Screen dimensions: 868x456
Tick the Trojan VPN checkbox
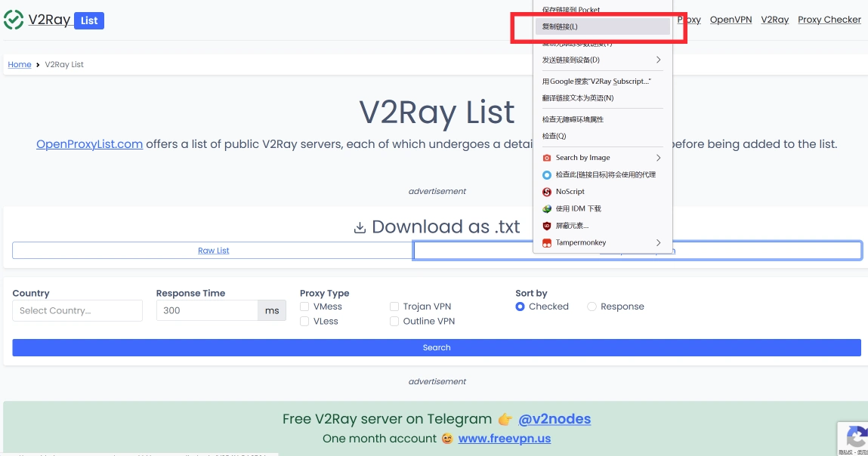point(394,307)
